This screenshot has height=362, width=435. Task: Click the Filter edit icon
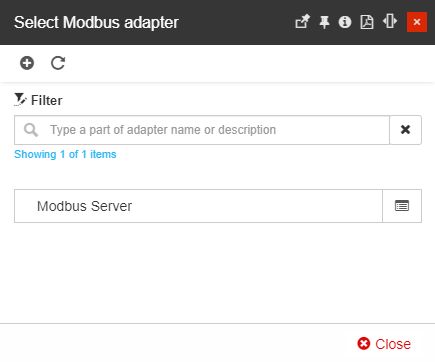[20, 100]
